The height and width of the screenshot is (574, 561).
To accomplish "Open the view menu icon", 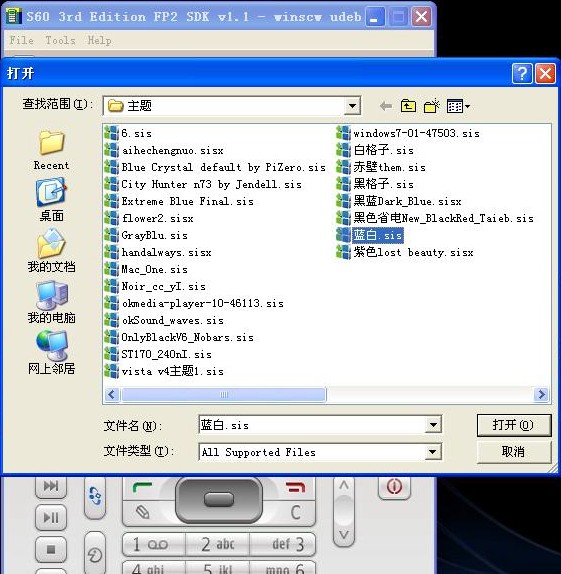I will click(458, 106).
